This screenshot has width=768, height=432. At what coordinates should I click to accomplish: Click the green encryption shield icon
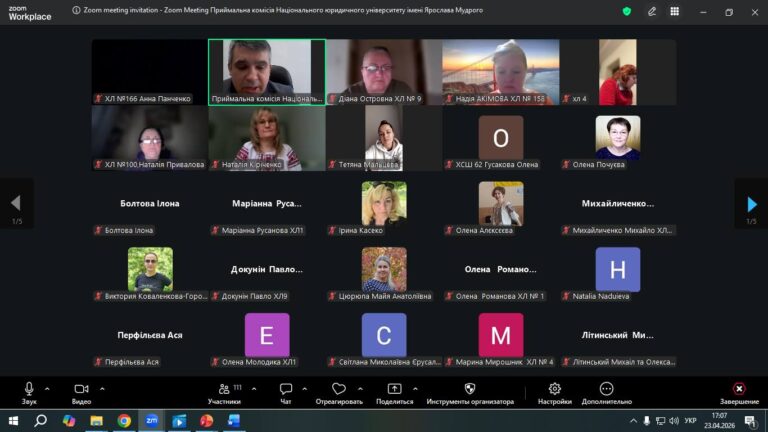tap(627, 11)
